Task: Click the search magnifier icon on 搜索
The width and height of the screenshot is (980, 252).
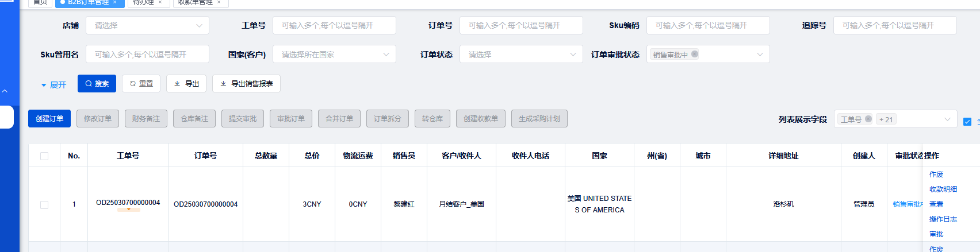Action: point(89,84)
